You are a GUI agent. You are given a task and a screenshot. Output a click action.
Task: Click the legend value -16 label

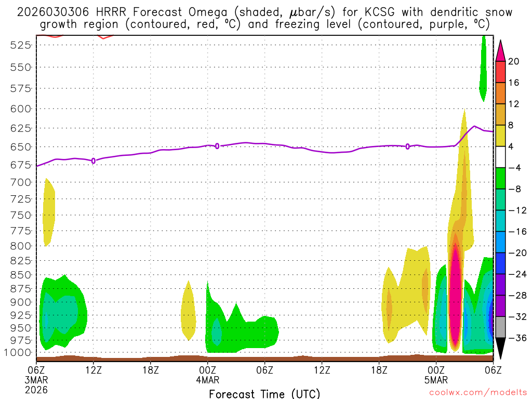[517, 232]
